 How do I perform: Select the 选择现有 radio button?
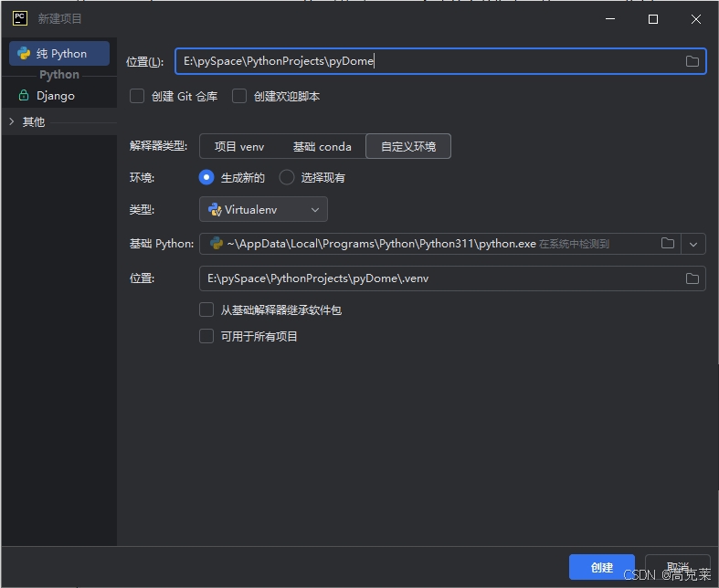(x=287, y=177)
